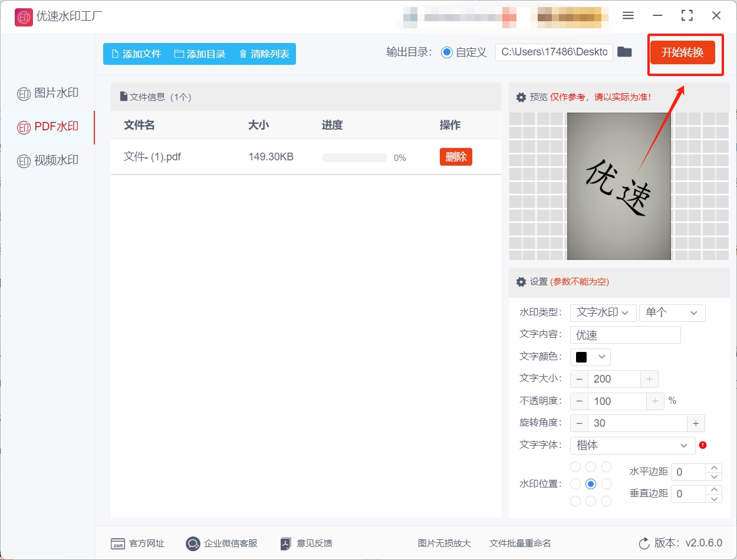Increase 垂直边距 with up arrow

coord(714,489)
